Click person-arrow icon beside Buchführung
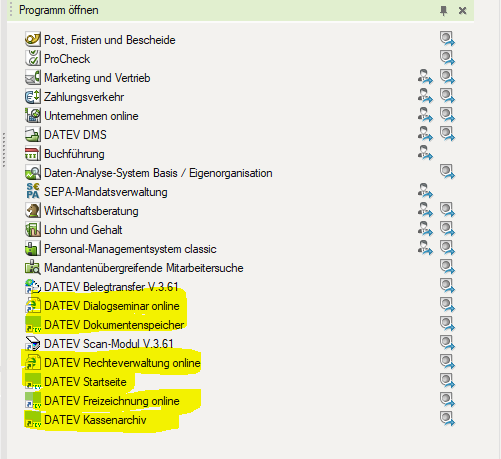Viewport: 501px width, 459px height. 425,153
